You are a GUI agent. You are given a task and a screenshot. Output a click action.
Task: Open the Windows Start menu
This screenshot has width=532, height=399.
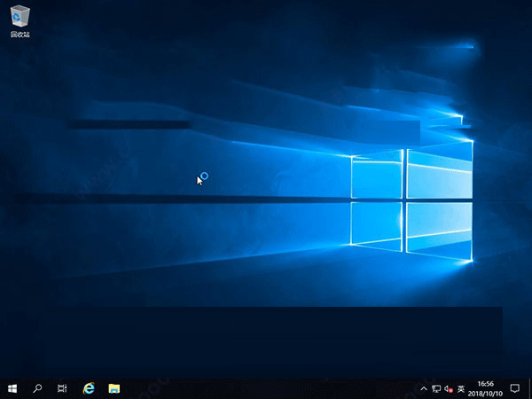point(12,388)
